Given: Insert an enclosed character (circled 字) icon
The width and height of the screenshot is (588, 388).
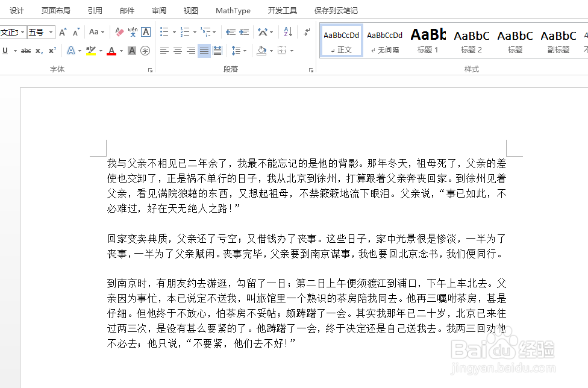Looking at the screenshot, I should click(x=145, y=51).
